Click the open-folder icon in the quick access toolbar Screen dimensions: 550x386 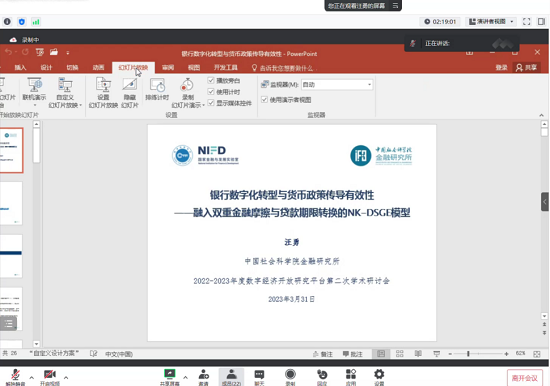[x=54, y=52]
